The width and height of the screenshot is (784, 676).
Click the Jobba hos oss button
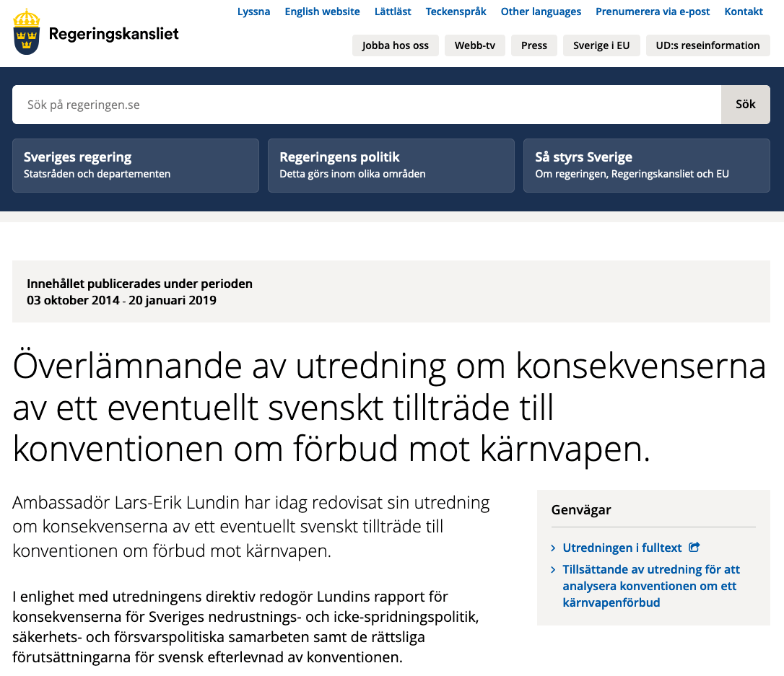395,45
